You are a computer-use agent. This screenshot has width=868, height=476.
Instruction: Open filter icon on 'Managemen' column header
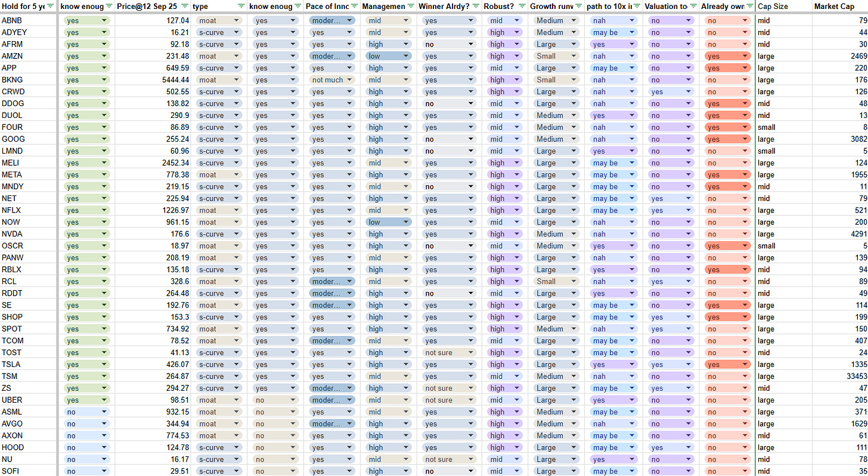click(x=411, y=6)
